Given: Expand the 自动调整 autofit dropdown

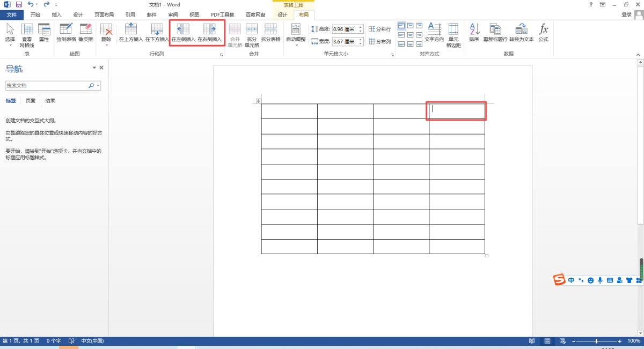Looking at the screenshot, I should (x=296, y=33).
